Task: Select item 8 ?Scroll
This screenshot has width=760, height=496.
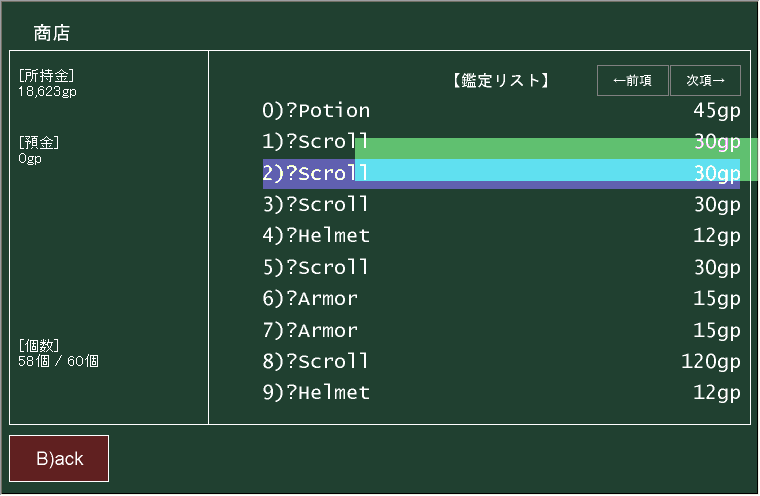Action: pyautogui.click(x=316, y=361)
